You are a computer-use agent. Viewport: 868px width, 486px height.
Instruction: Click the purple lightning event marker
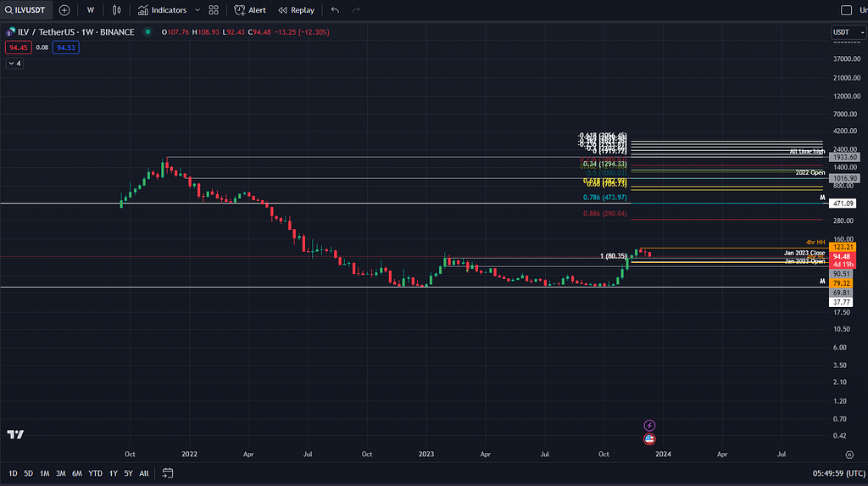[x=649, y=426]
